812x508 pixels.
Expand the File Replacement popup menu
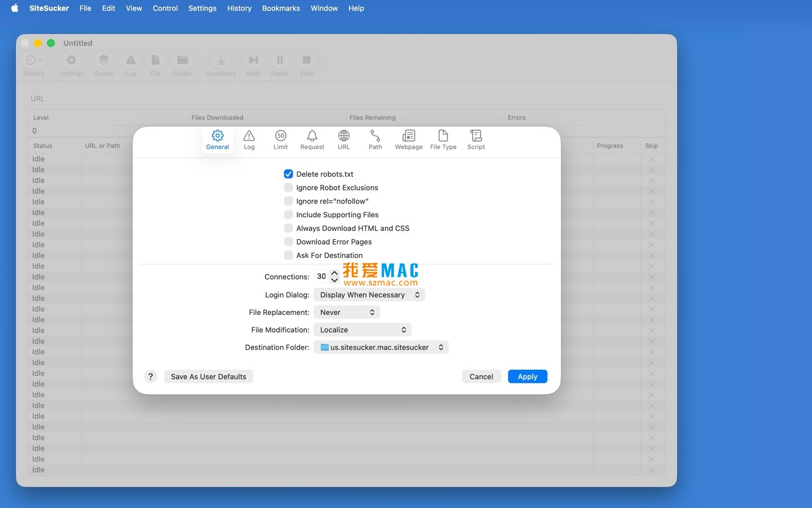coord(347,312)
